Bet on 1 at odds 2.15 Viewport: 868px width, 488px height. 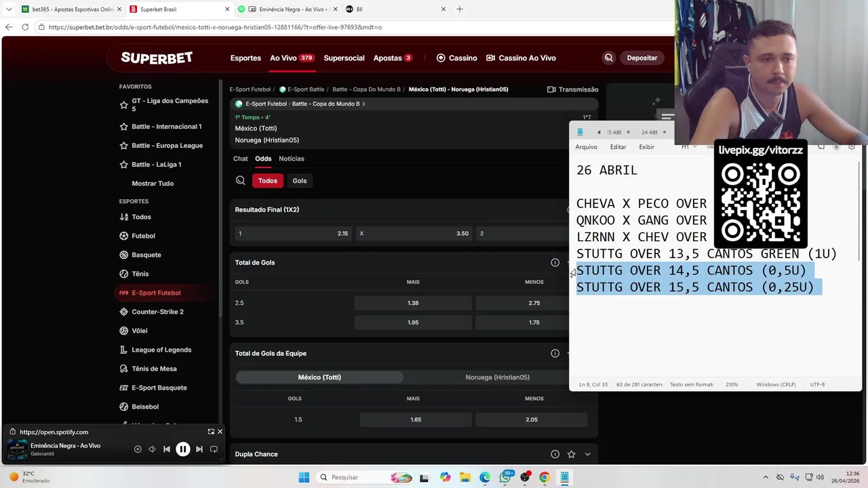(293, 233)
